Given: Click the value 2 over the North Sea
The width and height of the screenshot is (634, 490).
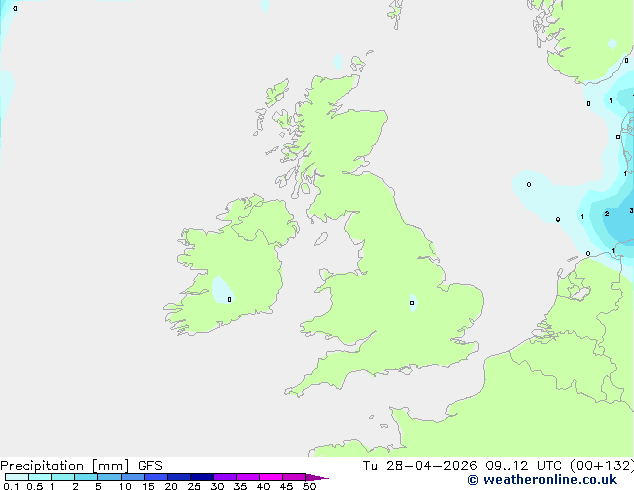Looking at the screenshot, I should (x=607, y=213).
